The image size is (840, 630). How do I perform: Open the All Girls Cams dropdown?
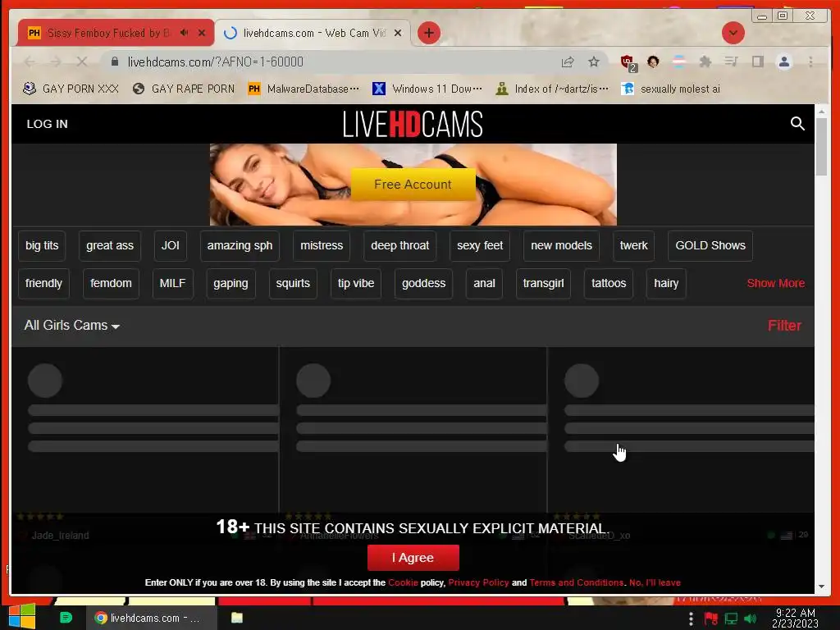coord(72,325)
